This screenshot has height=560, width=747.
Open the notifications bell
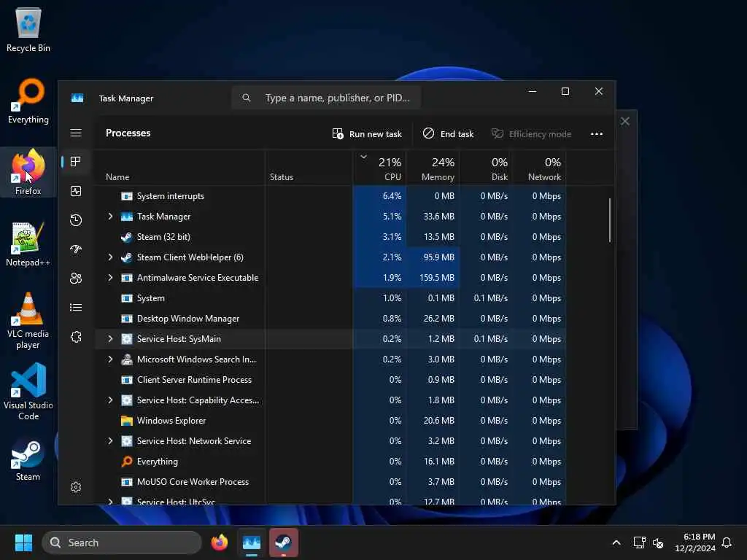(727, 542)
